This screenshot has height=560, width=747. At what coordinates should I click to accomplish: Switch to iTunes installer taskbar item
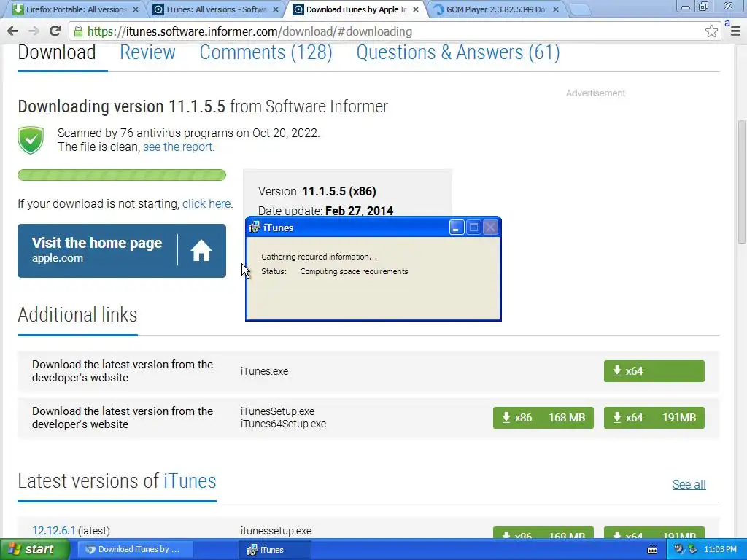274,550
